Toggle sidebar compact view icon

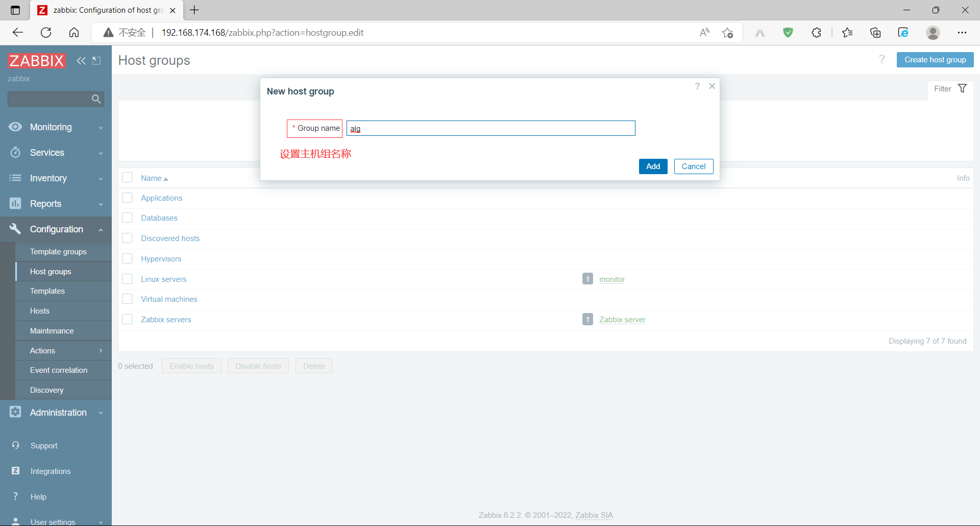click(x=96, y=61)
